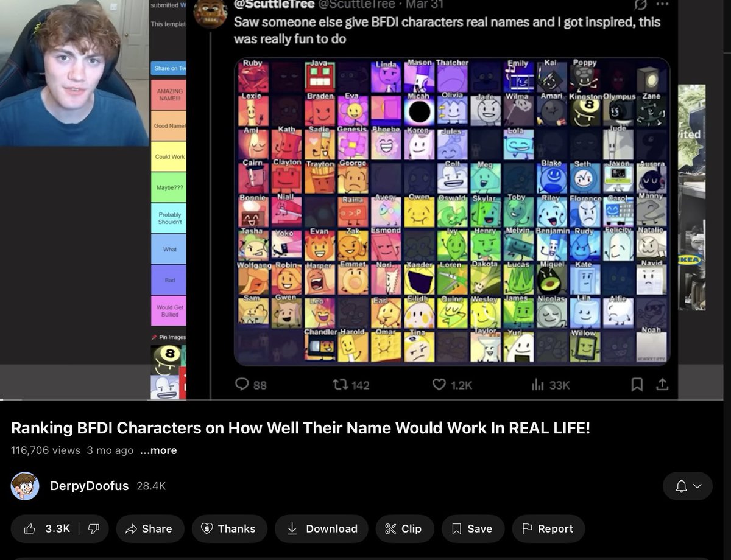Download the video with the Download button

point(322,528)
